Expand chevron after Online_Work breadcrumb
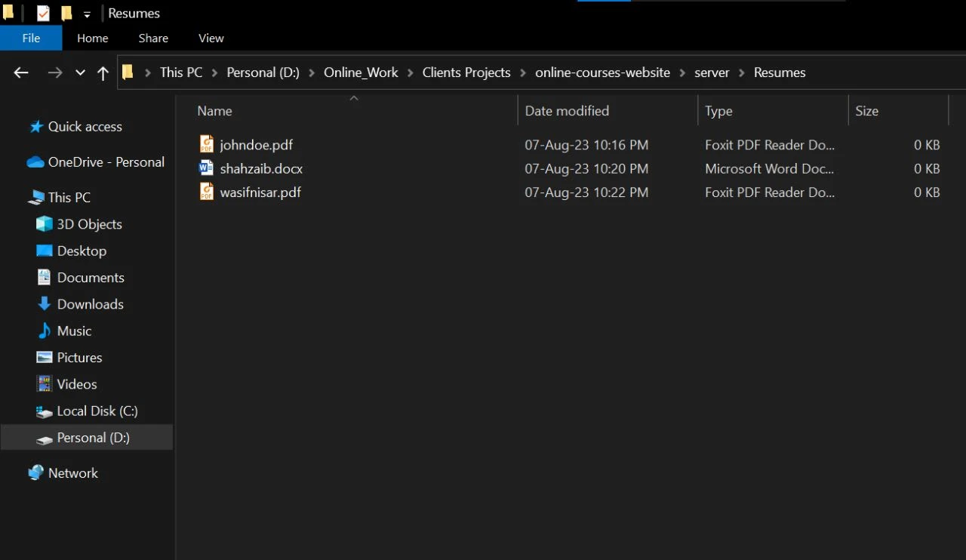 coord(410,72)
